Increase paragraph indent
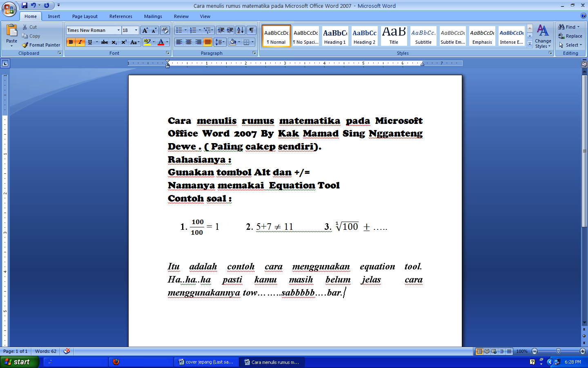This screenshot has width=588, height=368. [230, 30]
